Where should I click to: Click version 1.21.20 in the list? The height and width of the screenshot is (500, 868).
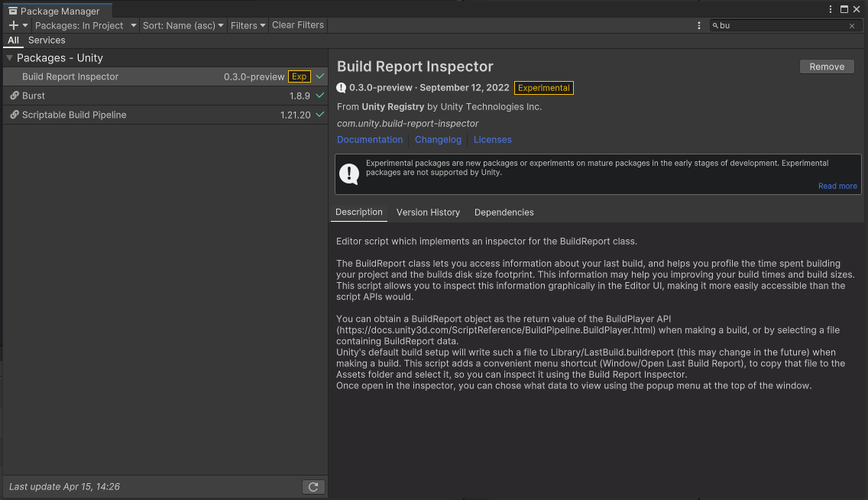[x=295, y=115]
